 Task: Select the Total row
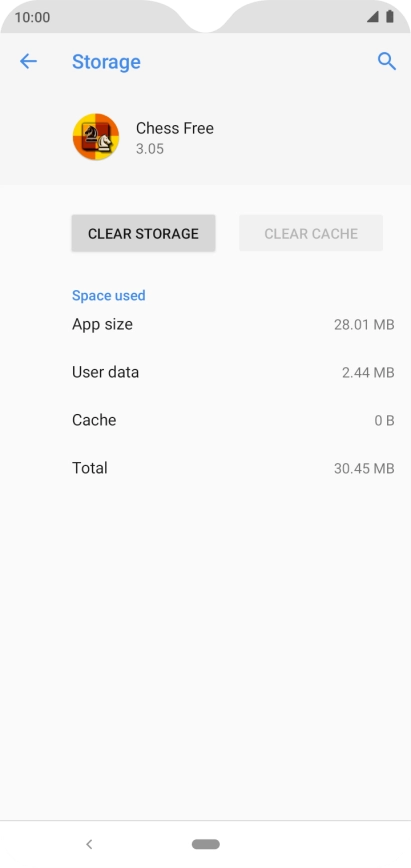click(233, 468)
